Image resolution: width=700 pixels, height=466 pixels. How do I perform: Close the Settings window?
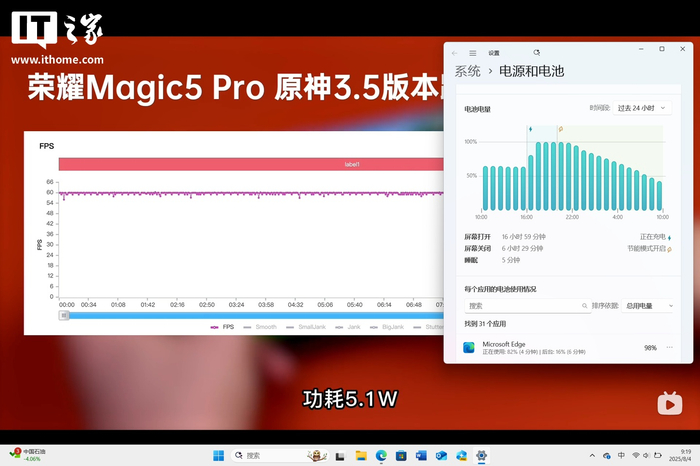[x=683, y=49]
